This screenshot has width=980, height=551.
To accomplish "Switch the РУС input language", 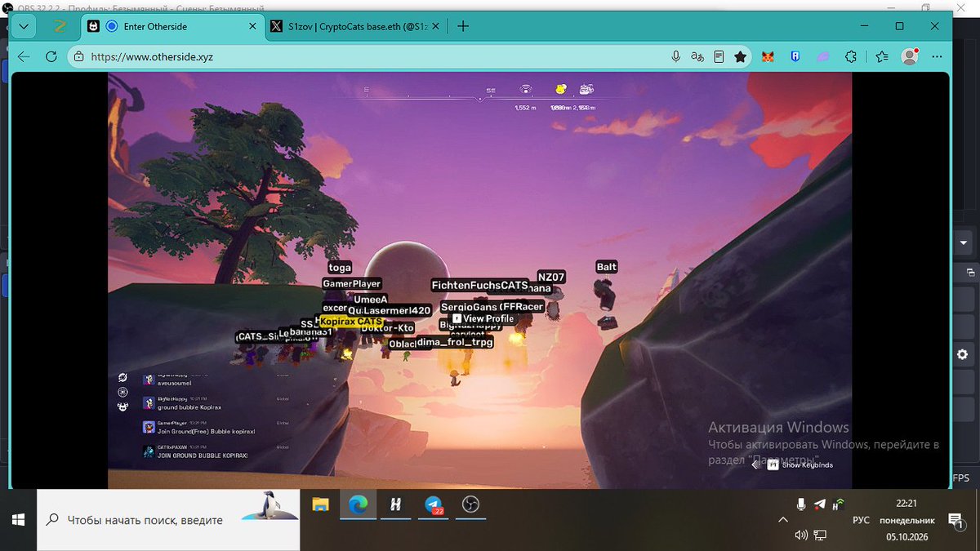I will tap(861, 519).
